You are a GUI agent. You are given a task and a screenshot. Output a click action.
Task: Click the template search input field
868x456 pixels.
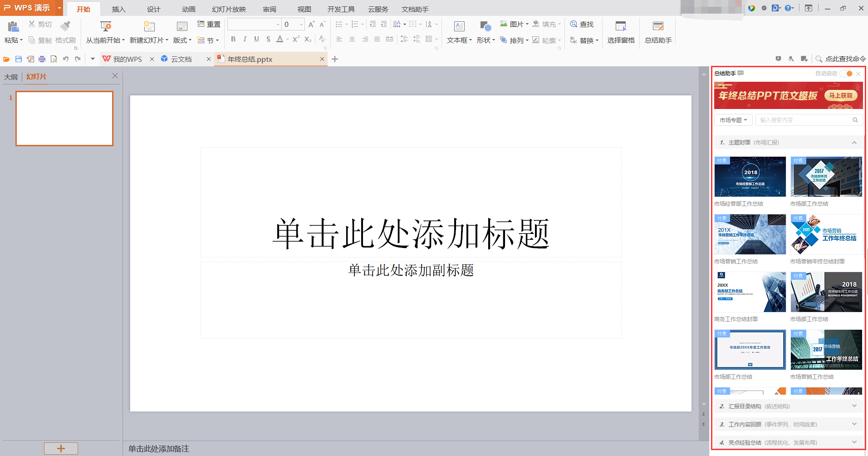click(x=804, y=120)
